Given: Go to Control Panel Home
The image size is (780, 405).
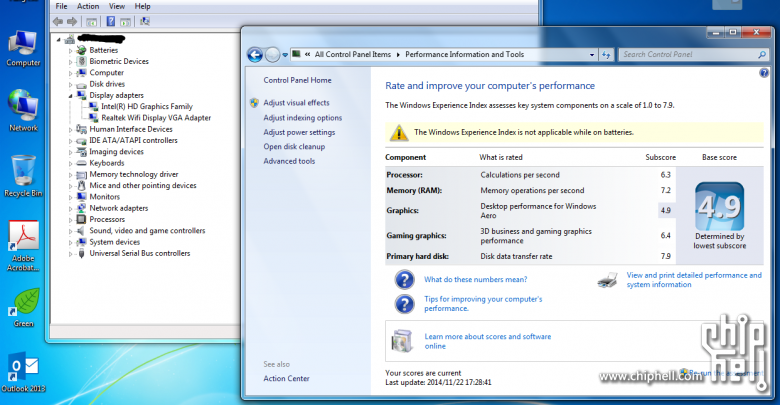Looking at the screenshot, I should [x=297, y=80].
